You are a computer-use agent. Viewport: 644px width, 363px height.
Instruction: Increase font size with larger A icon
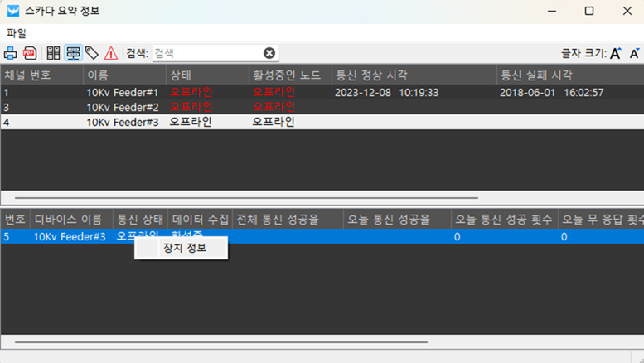click(x=616, y=53)
